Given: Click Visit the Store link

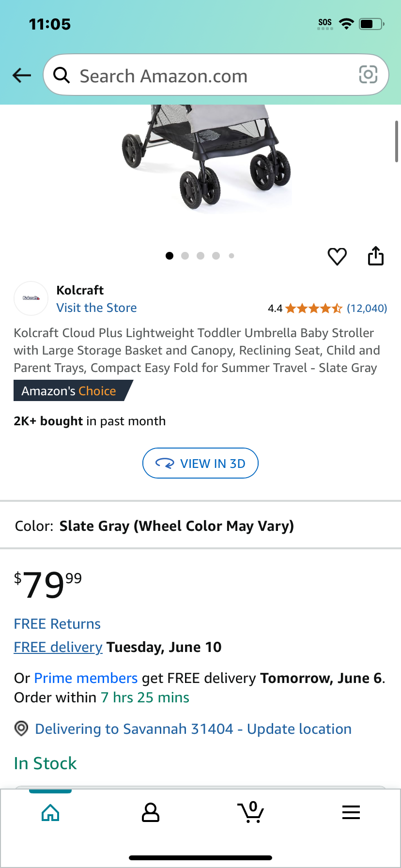Looking at the screenshot, I should tap(96, 308).
